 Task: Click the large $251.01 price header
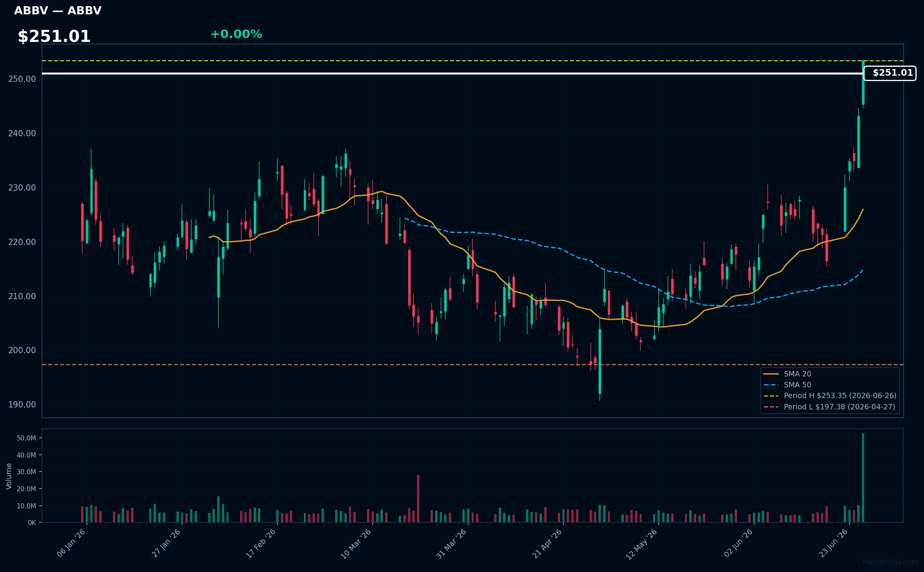tap(54, 36)
